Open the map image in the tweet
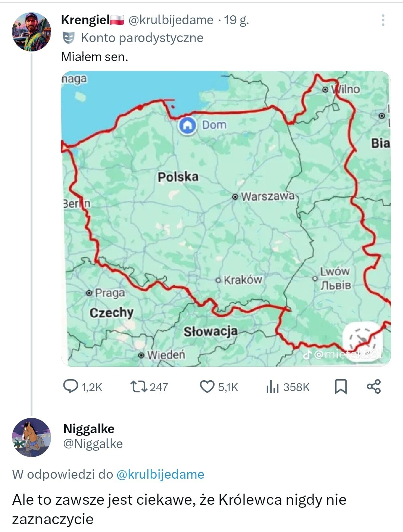Screen dimensions: 403x532 coord(226,218)
